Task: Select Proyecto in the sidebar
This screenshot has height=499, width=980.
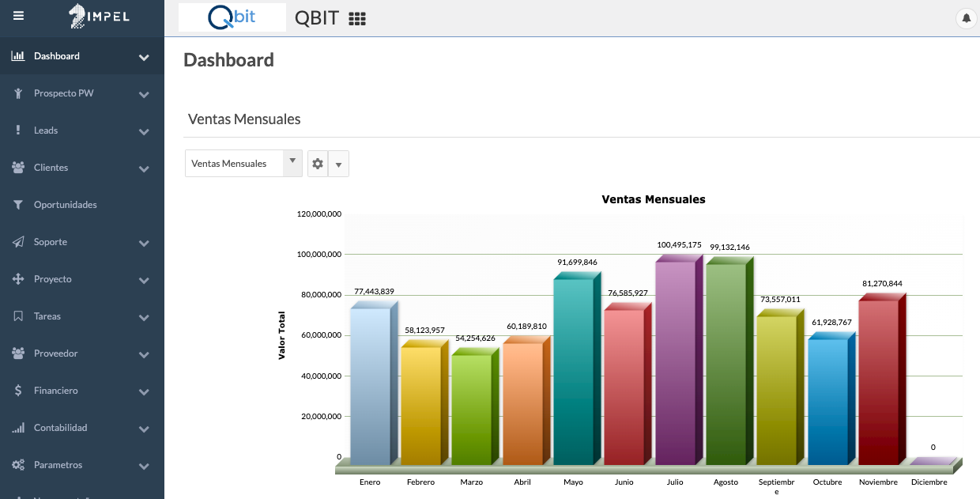Action: [52, 279]
